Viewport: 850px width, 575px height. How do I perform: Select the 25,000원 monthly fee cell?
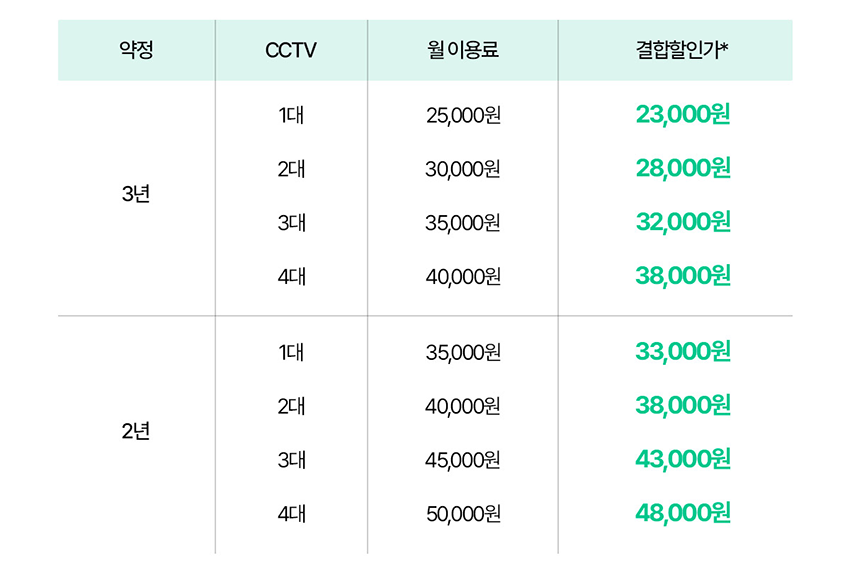tap(463, 115)
